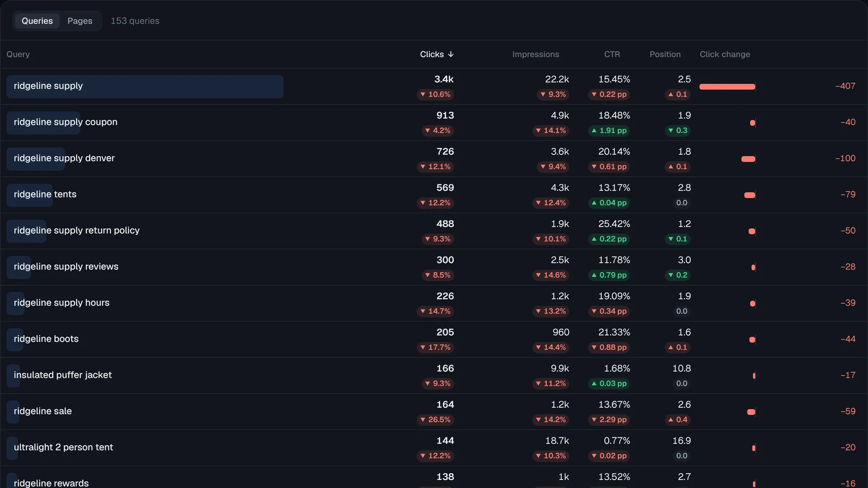
Task: Sort by the Position column header
Action: tap(665, 54)
